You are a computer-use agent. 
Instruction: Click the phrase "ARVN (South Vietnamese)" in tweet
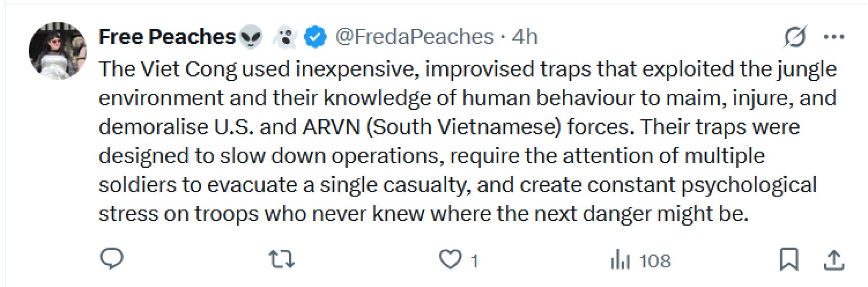point(432,127)
